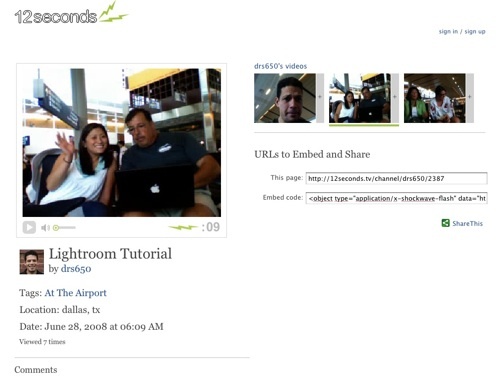500x377 pixels.
Task: Mute the video with speaker icon
Action: pyautogui.click(x=45, y=228)
